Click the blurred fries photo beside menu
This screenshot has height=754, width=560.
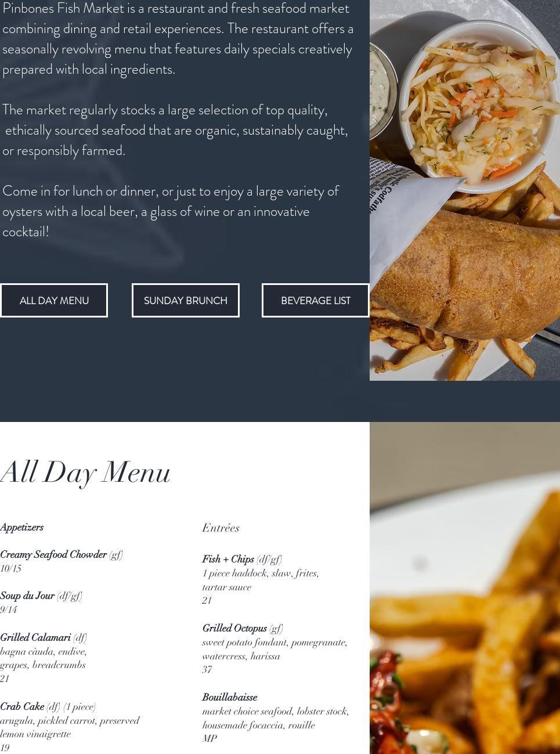[465, 588]
